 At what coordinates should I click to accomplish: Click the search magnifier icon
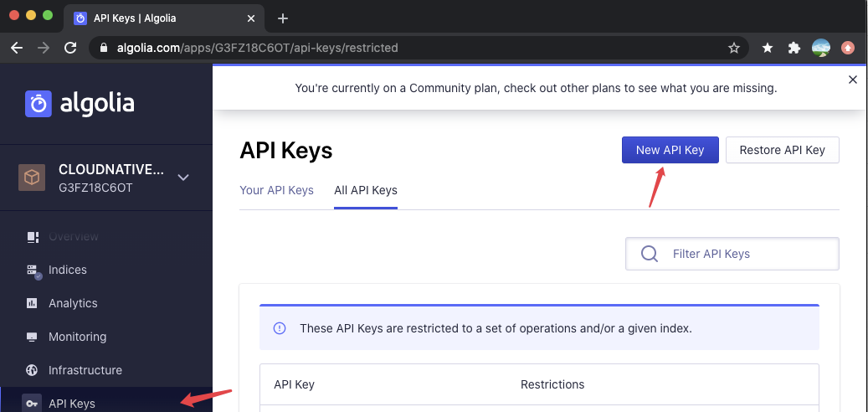click(x=649, y=254)
